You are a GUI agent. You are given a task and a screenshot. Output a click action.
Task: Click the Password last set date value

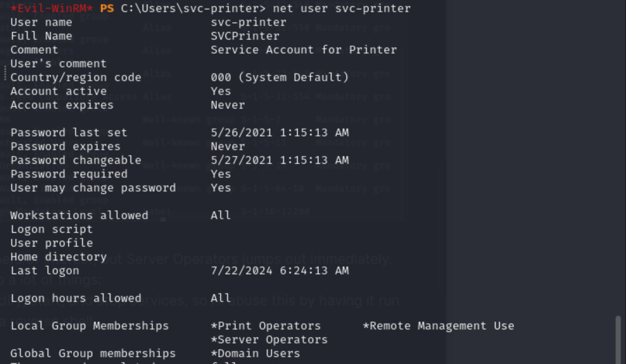(x=279, y=132)
